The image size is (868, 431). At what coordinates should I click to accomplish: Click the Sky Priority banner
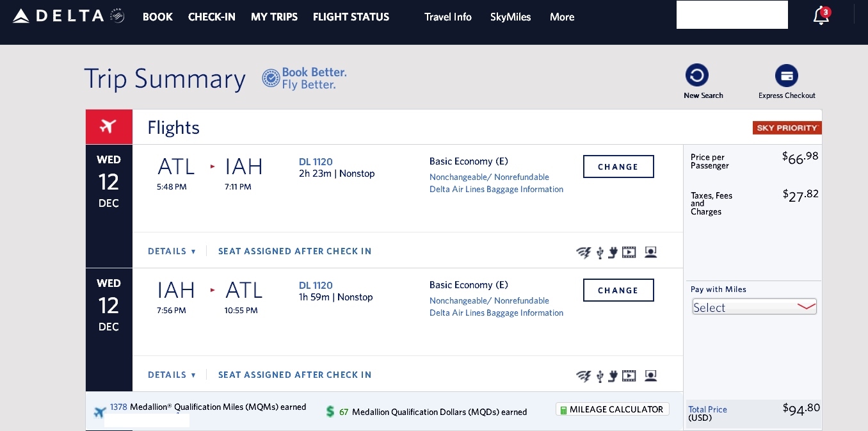pos(787,127)
